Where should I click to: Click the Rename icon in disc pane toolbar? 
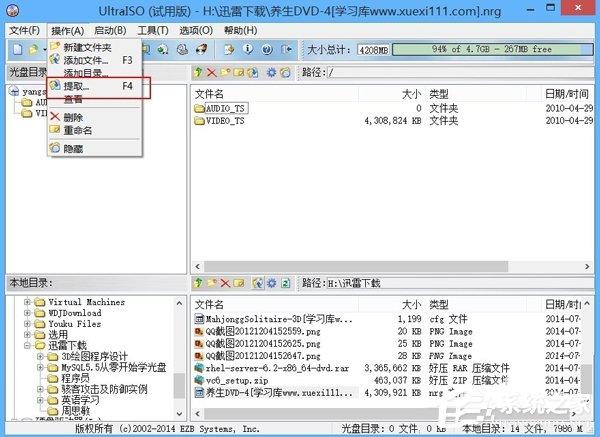[239, 72]
